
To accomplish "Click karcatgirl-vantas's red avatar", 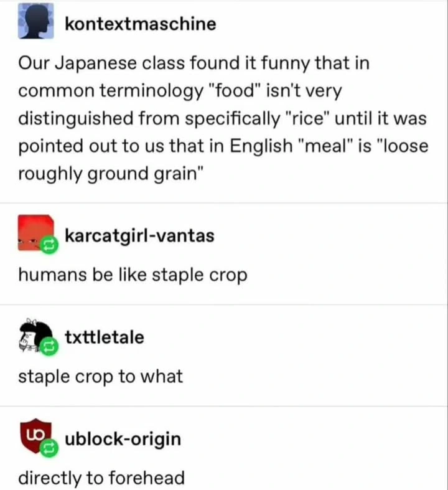I will 35,233.
